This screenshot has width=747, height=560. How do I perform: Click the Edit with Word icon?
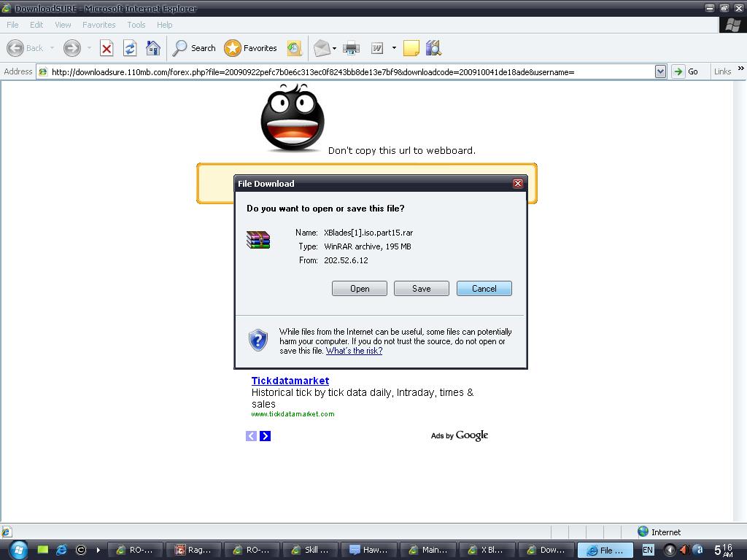coord(377,48)
